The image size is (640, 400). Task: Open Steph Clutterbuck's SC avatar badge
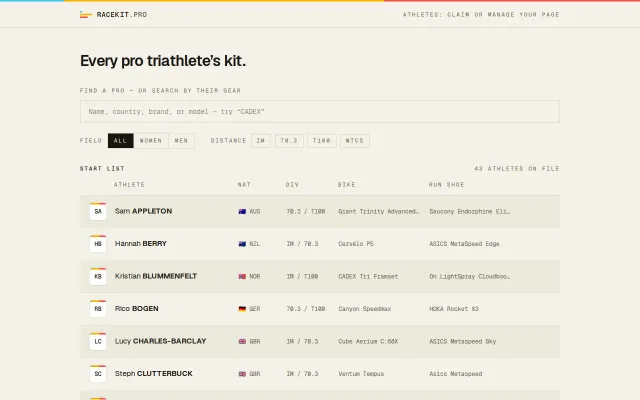[98, 373]
